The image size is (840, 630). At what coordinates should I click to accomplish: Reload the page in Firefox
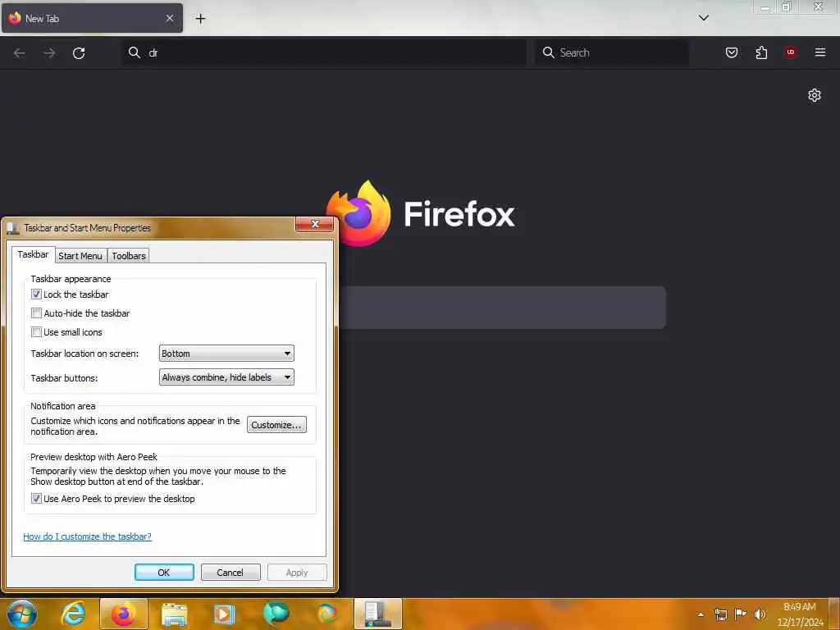pyautogui.click(x=79, y=52)
